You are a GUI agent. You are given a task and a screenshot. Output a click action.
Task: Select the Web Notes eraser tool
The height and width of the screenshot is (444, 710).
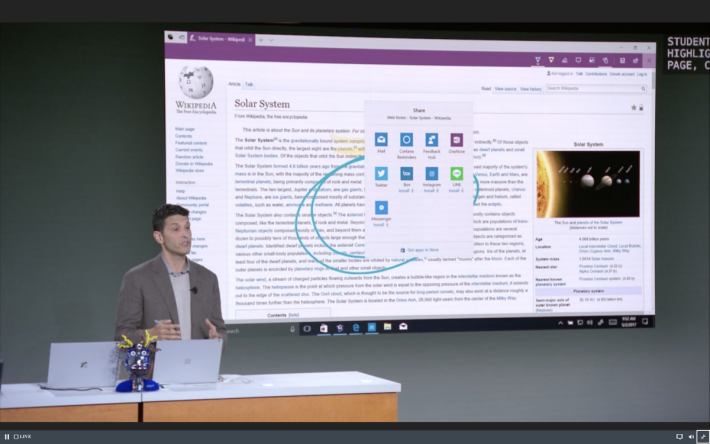click(565, 60)
